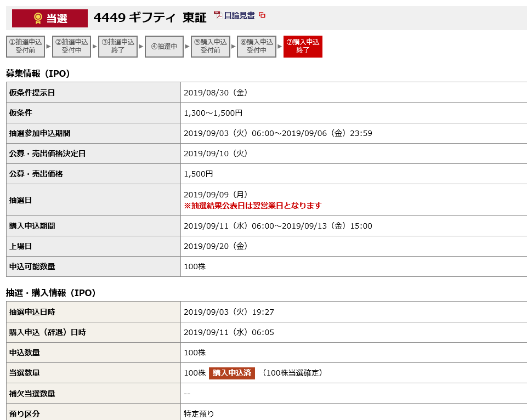Viewport: 527px width, 420px height.
Task: Select the highlighted ⑦購入申込終了 step
Action: pos(303,46)
